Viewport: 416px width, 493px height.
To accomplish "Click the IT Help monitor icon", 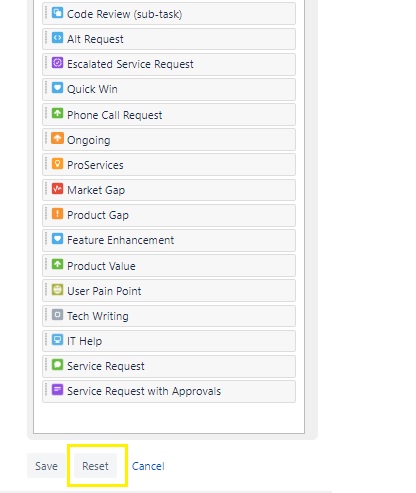I will click(57, 340).
